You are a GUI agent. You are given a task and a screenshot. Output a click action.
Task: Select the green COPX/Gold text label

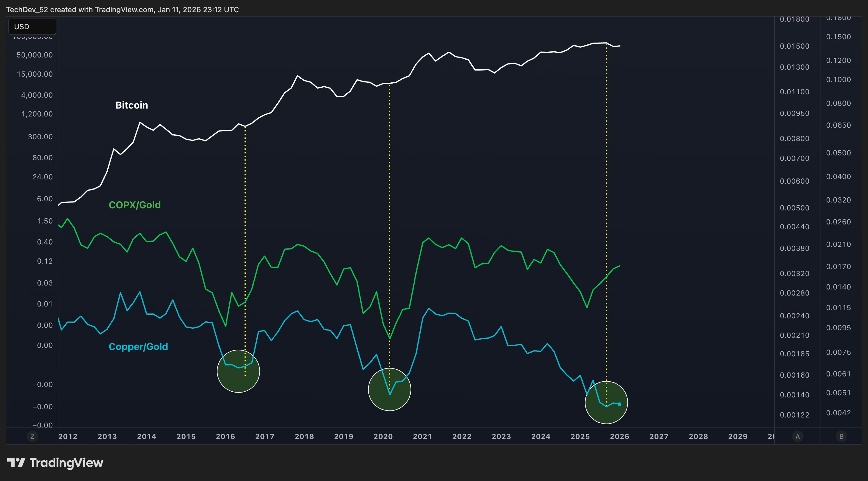click(x=134, y=205)
